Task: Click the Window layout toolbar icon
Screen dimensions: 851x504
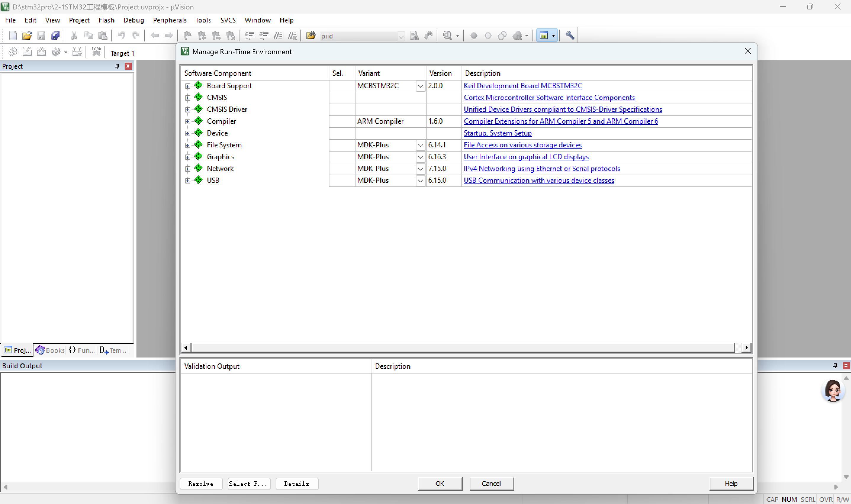Action: [x=544, y=36]
